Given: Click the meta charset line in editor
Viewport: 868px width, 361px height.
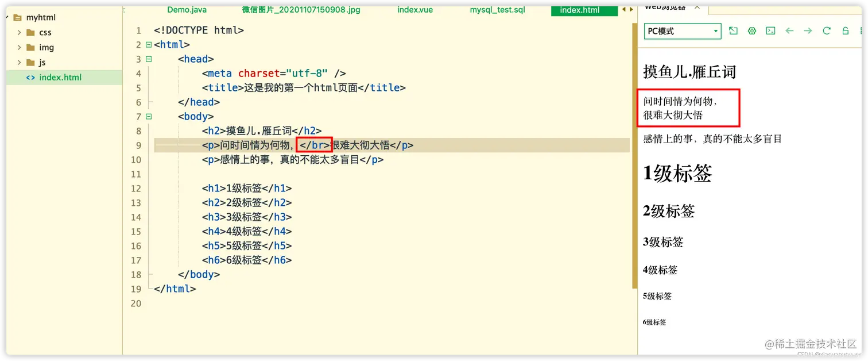Looking at the screenshot, I should point(274,74).
